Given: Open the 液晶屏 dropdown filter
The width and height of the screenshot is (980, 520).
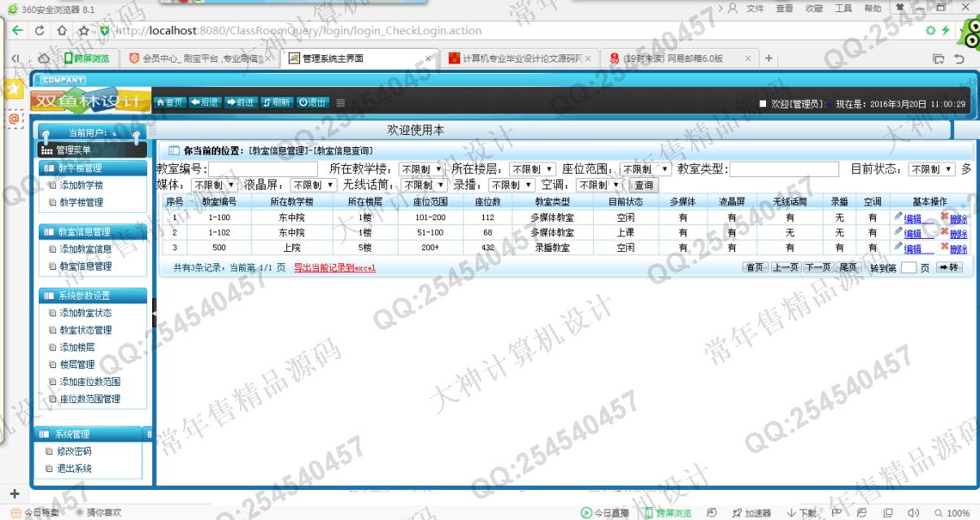Looking at the screenshot, I should [314, 184].
